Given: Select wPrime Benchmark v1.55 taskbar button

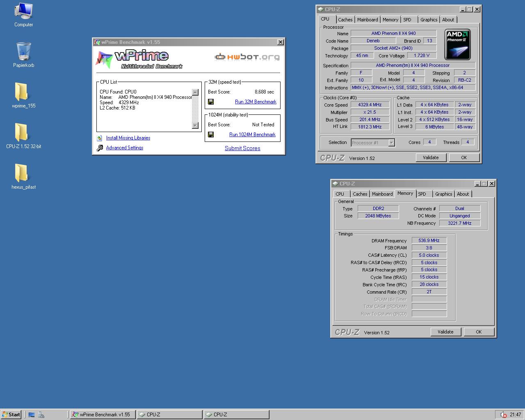Looking at the screenshot, I should pyautogui.click(x=102, y=415).
